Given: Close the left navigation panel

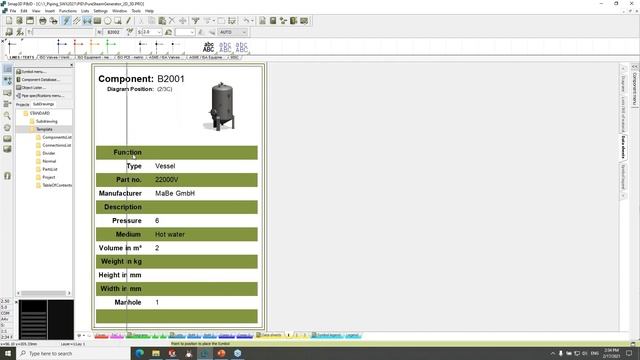Looking at the screenshot, I should [x=72, y=65].
